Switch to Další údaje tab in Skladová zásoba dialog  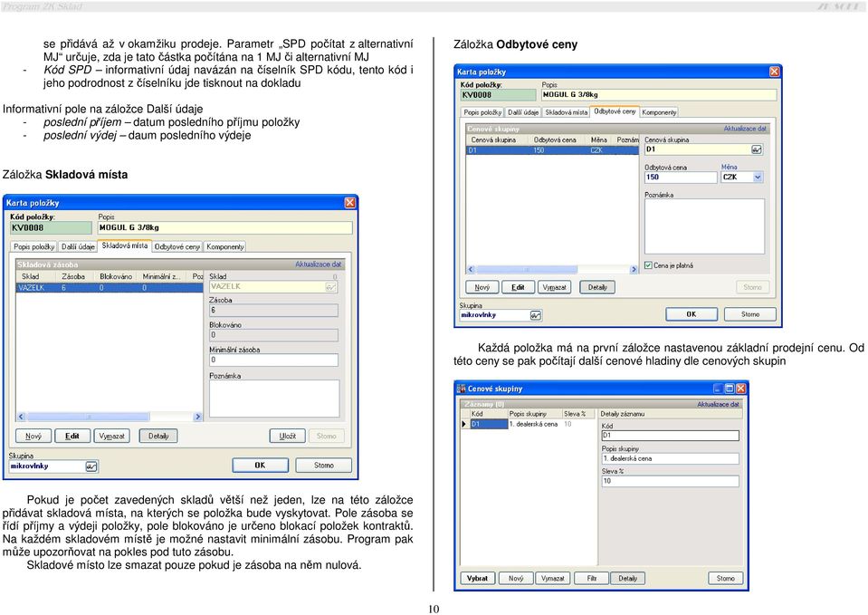pos(78,246)
